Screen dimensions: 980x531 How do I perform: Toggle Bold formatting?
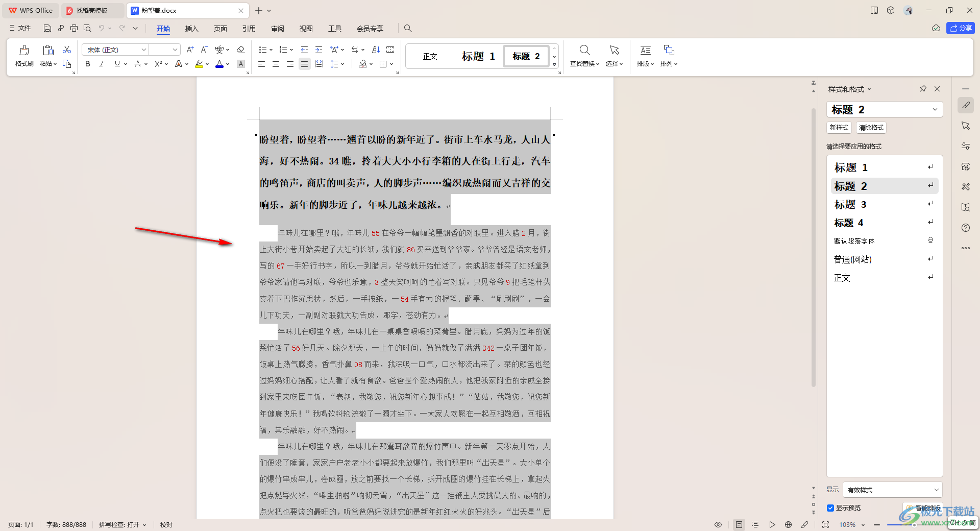click(88, 64)
